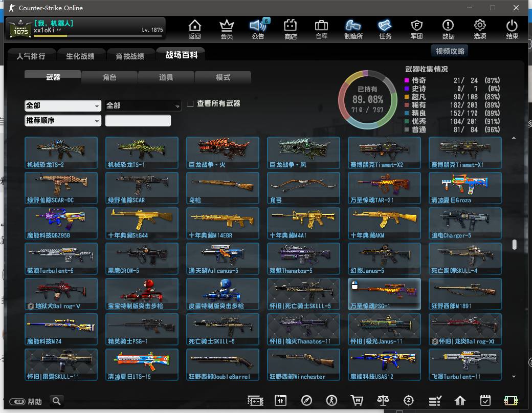Screen dimensions: 532x413
Task: Open the 万圣惊魂PSG-1 weapon card
Action: pyautogui.click(x=384, y=294)
